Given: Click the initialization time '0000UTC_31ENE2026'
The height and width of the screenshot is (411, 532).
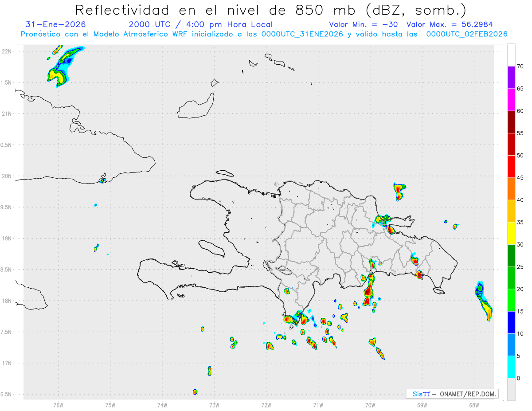Looking at the screenshot, I should point(302,34).
